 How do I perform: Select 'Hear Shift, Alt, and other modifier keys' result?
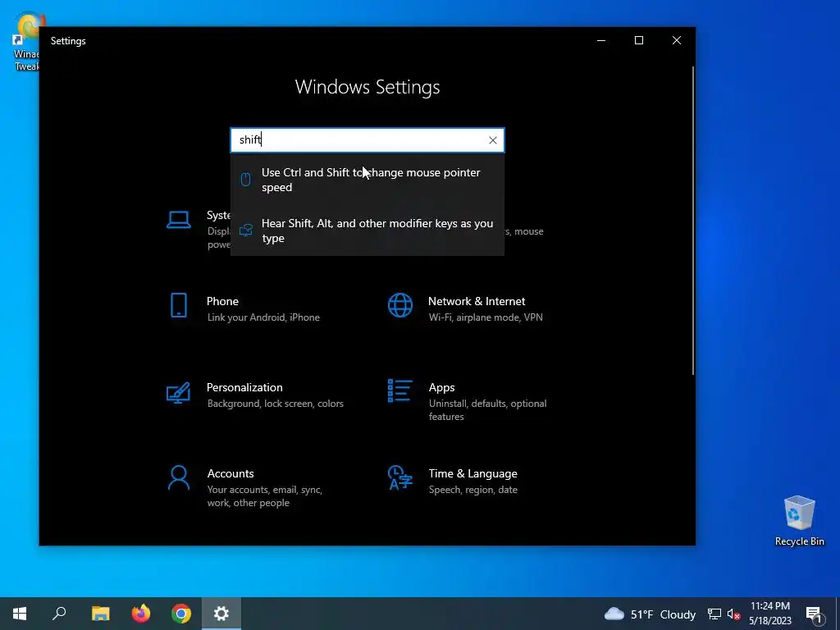coord(367,231)
